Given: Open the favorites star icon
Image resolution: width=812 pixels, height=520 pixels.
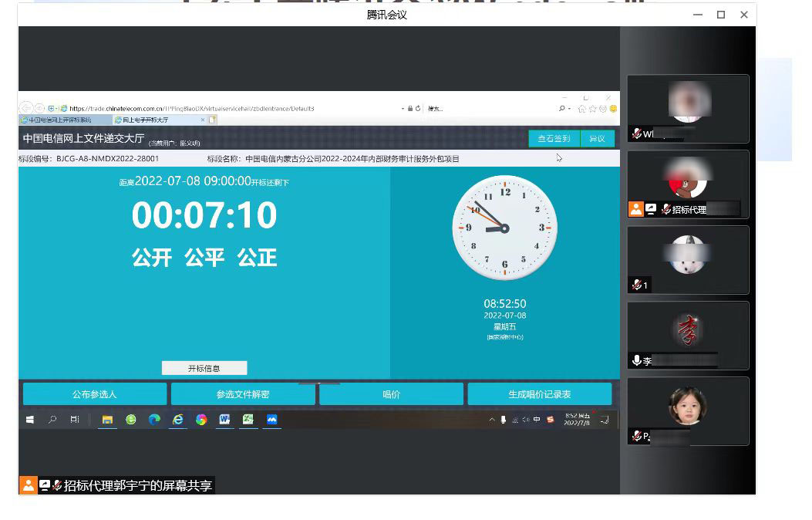Looking at the screenshot, I should [x=593, y=109].
